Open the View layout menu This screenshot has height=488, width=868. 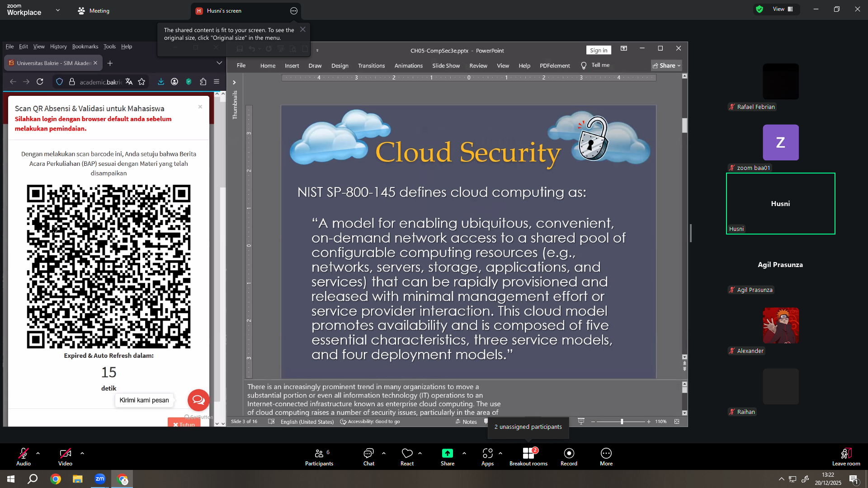[783, 9]
